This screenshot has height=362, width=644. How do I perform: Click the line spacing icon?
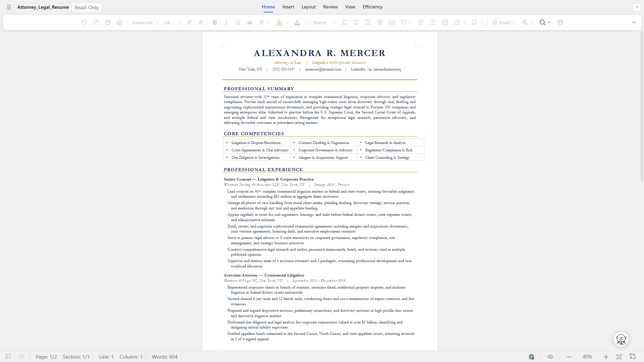click(403, 22)
